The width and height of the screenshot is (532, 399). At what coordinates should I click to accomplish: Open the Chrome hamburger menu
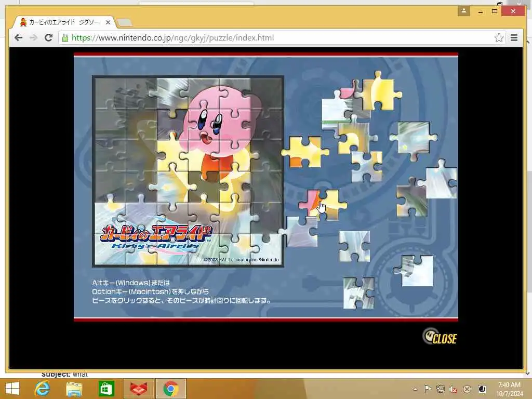(x=514, y=37)
